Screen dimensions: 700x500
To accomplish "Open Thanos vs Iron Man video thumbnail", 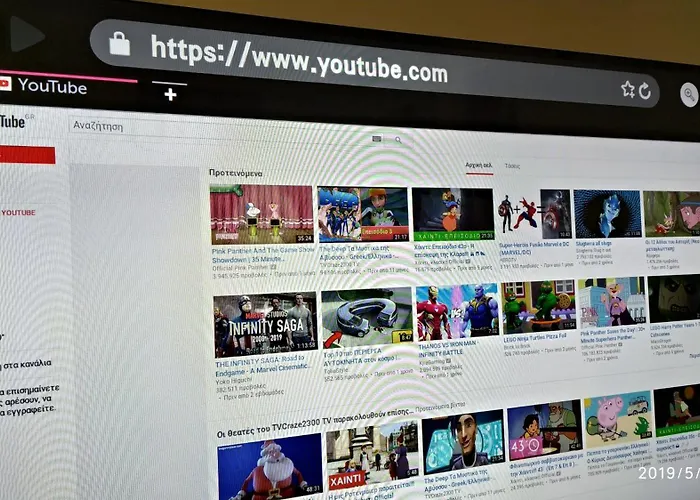I will pos(457,312).
